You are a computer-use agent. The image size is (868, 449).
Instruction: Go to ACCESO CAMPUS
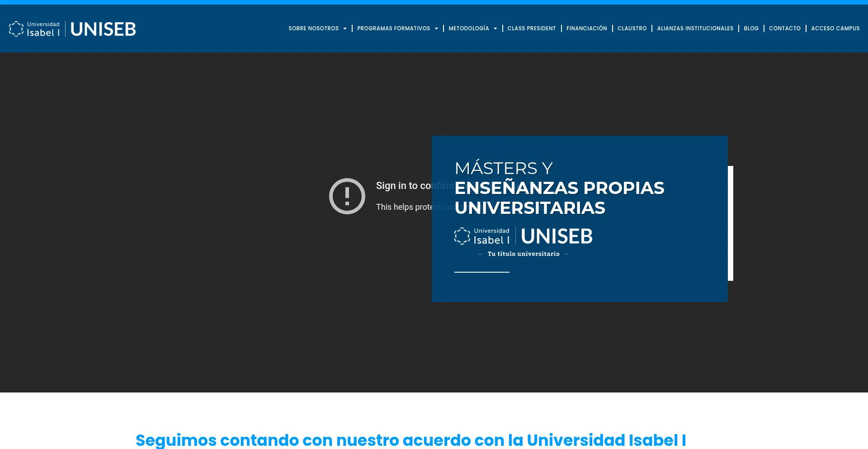pyautogui.click(x=835, y=28)
